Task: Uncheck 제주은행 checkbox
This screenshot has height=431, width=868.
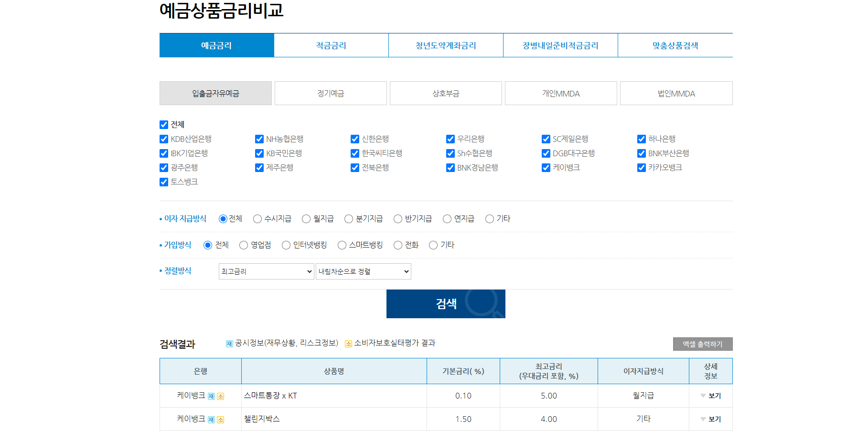Action: click(x=259, y=168)
